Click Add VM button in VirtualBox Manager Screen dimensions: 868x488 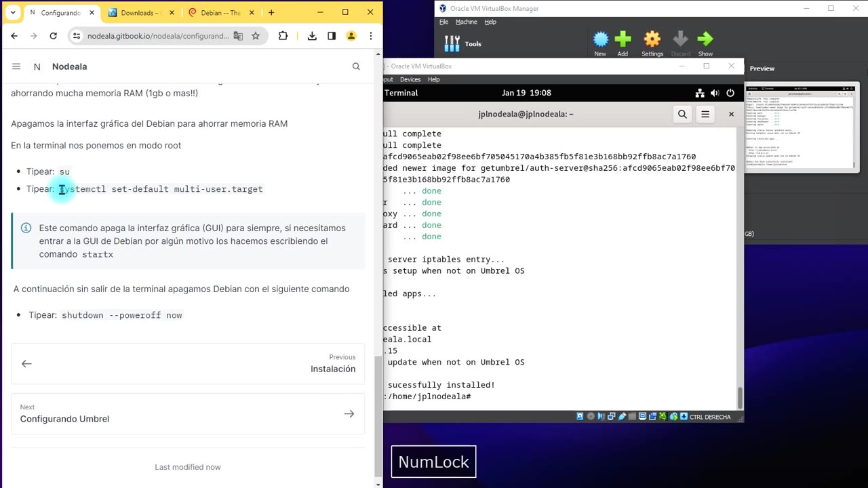[623, 43]
